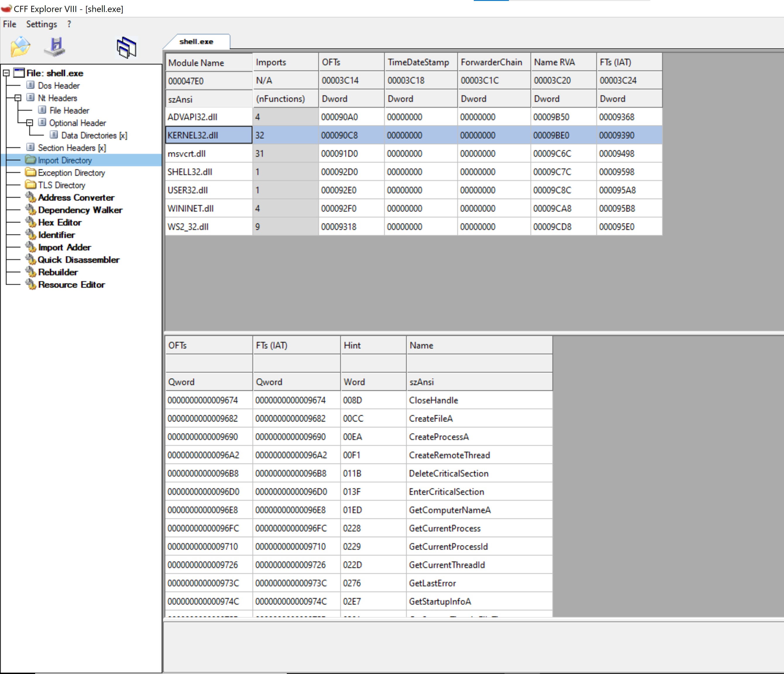Collapse the Nt Headers tree branch
784x674 pixels.
[x=18, y=98]
